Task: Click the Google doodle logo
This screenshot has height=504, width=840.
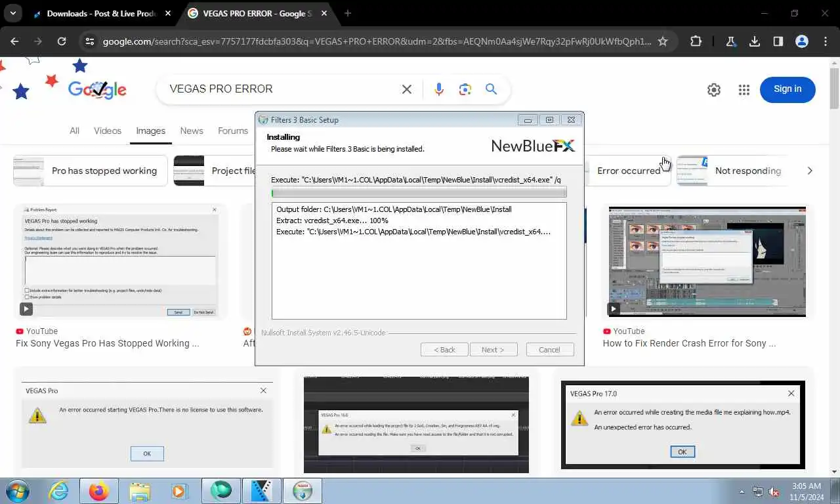Action: (97, 89)
